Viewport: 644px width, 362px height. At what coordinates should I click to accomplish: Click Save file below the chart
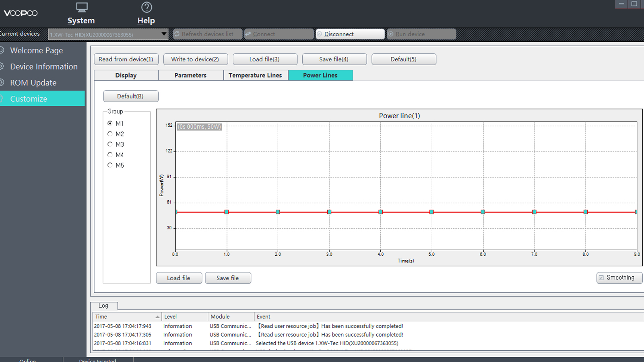click(228, 278)
